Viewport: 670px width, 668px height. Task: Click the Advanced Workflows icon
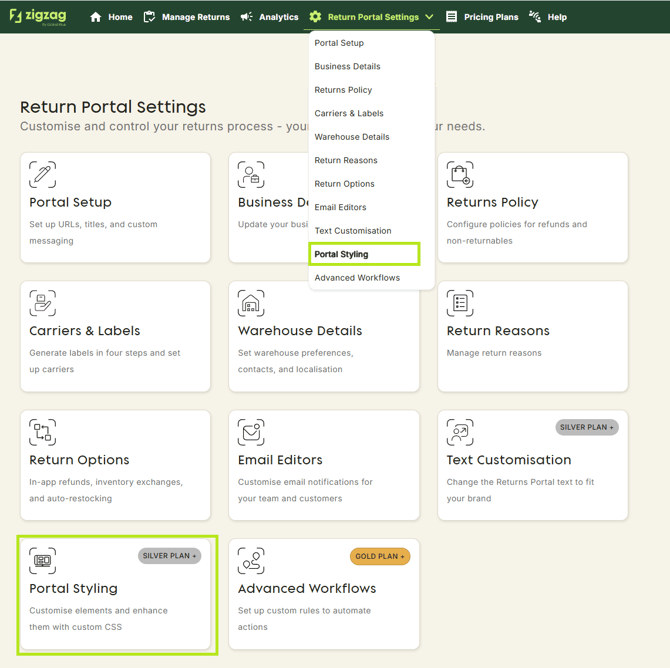click(251, 561)
